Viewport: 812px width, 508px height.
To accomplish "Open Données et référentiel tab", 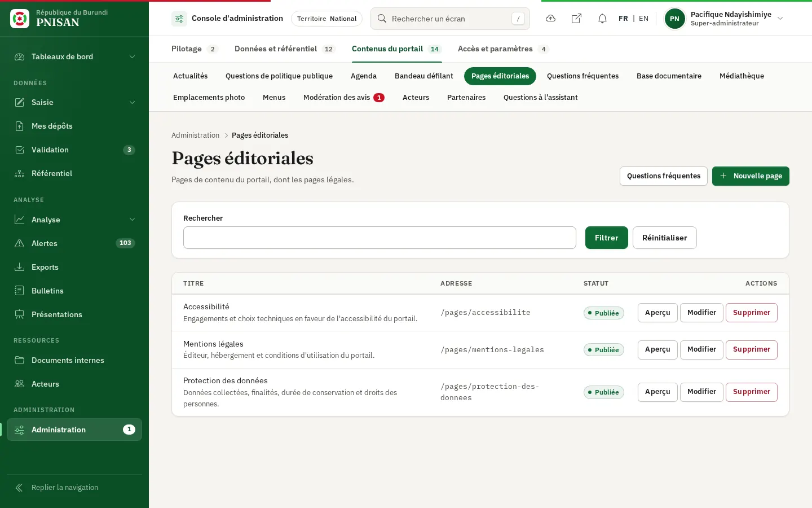I will 285,49.
